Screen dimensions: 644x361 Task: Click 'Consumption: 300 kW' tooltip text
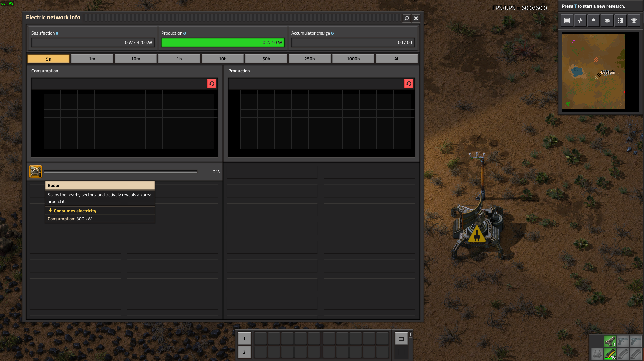pos(70,219)
